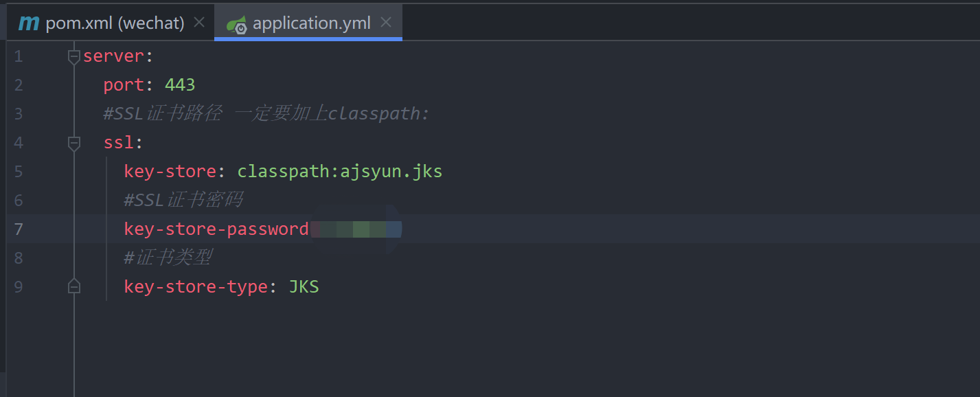Click line number 7 in the gutter
The width and height of the screenshot is (980, 397).
19,229
